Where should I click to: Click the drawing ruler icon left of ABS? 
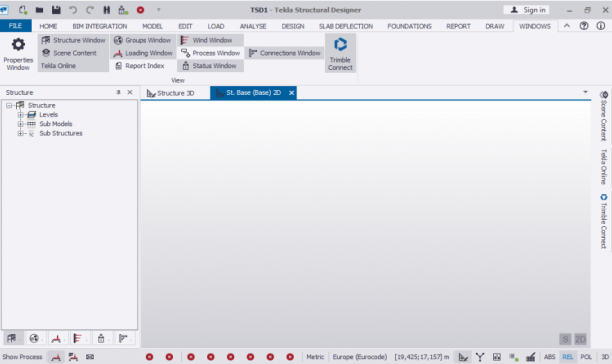pyautogui.click(x=531, y=357)
